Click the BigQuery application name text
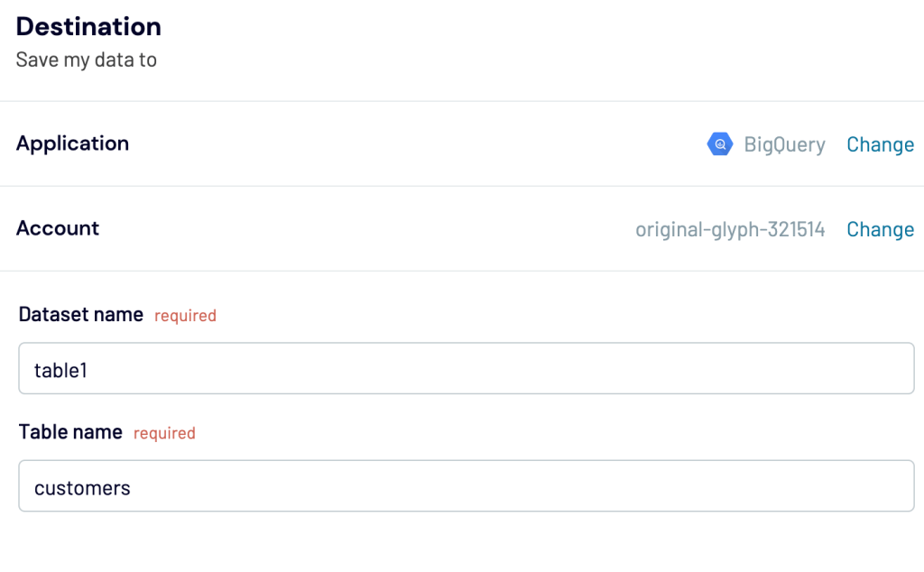 pyautogui.click(x=785, y=144)
